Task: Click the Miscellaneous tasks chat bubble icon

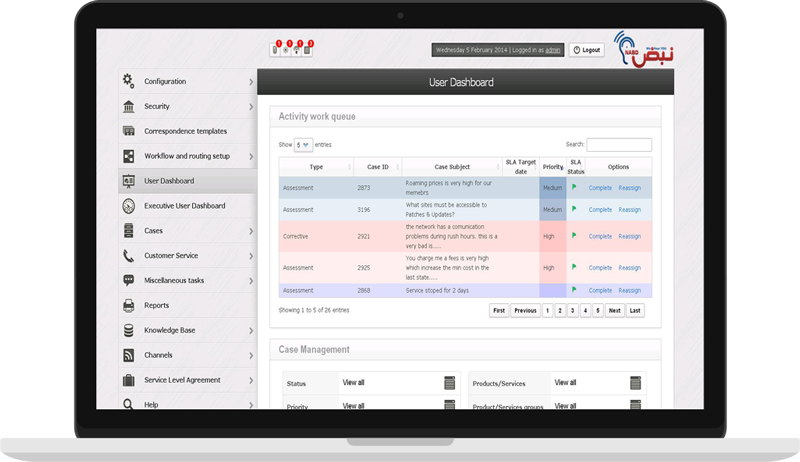Action: [128, 281]
